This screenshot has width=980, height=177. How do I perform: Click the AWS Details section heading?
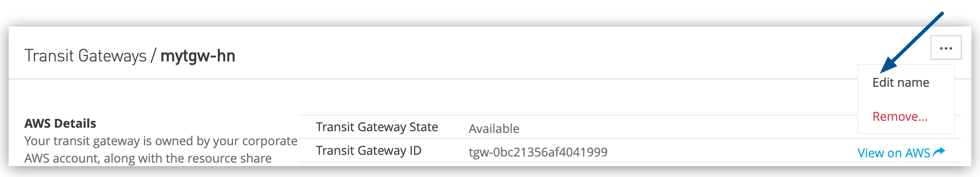click(60, 123)
